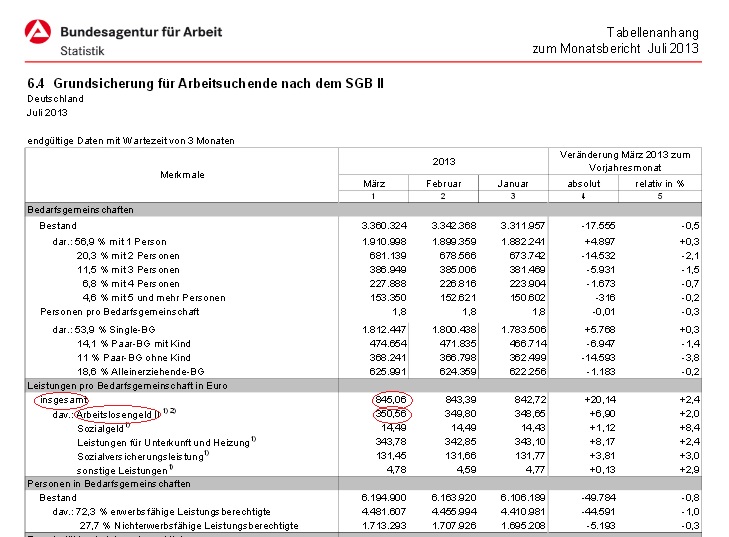Select the 'Personen in Bedarfsgemeinschaften' section row
The height and width of the screenshot is (537, 729).
108,483
